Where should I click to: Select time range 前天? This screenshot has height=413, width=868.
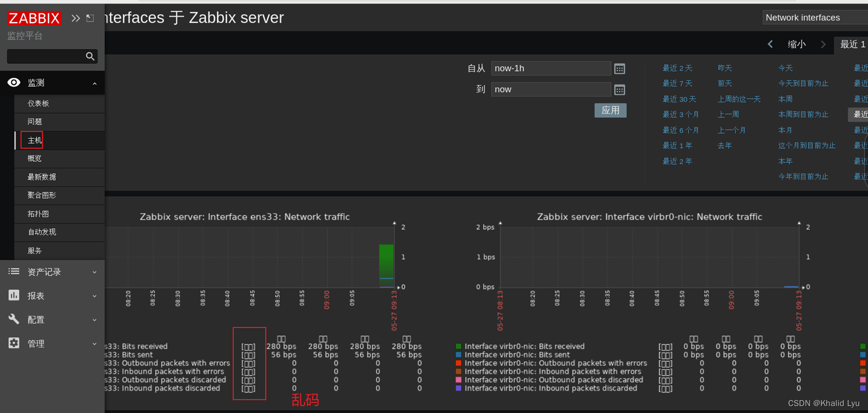click(724, 84)
